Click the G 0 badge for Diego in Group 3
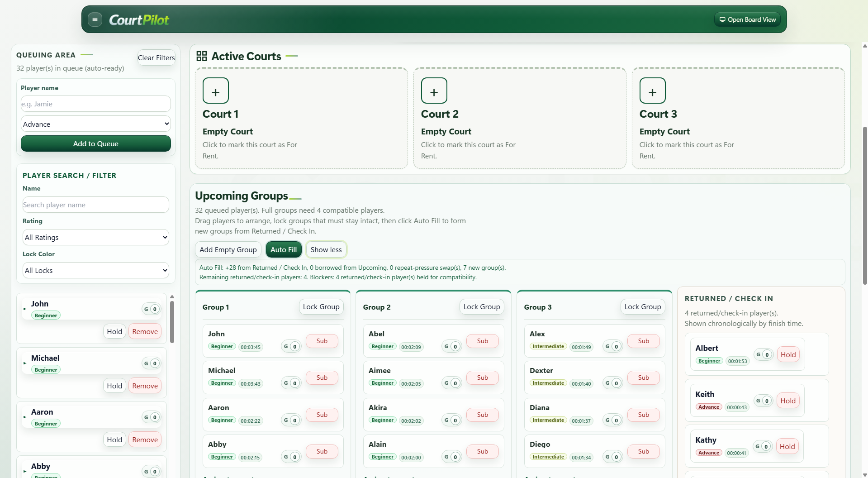This screenshot has width=868, height=478. pos(613,457)
